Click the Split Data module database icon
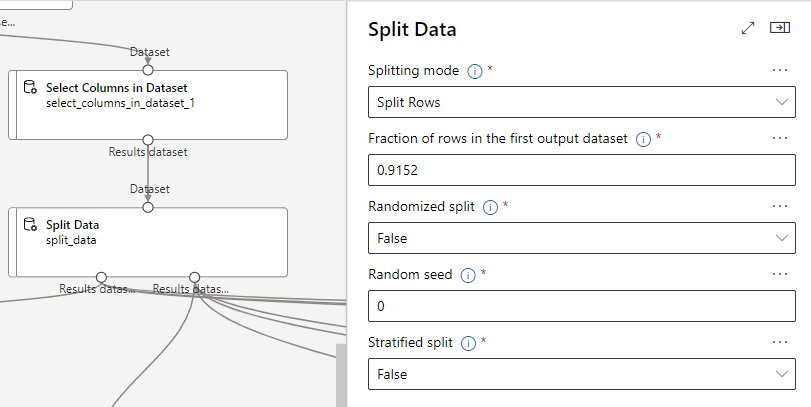 pyautogui.click(x=30, y=226)
